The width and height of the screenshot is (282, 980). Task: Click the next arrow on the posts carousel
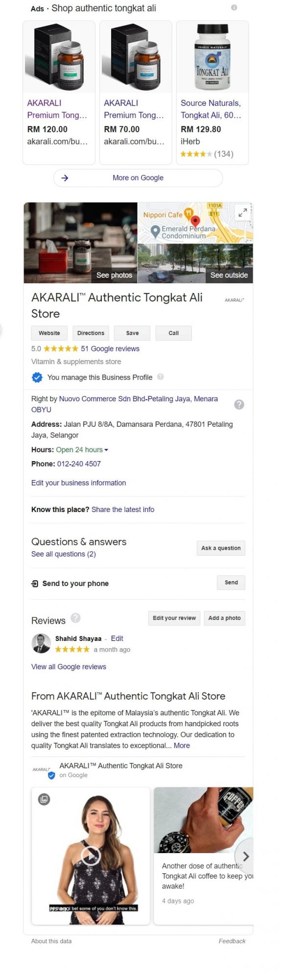pyautogui.click(x=245, y=856)
